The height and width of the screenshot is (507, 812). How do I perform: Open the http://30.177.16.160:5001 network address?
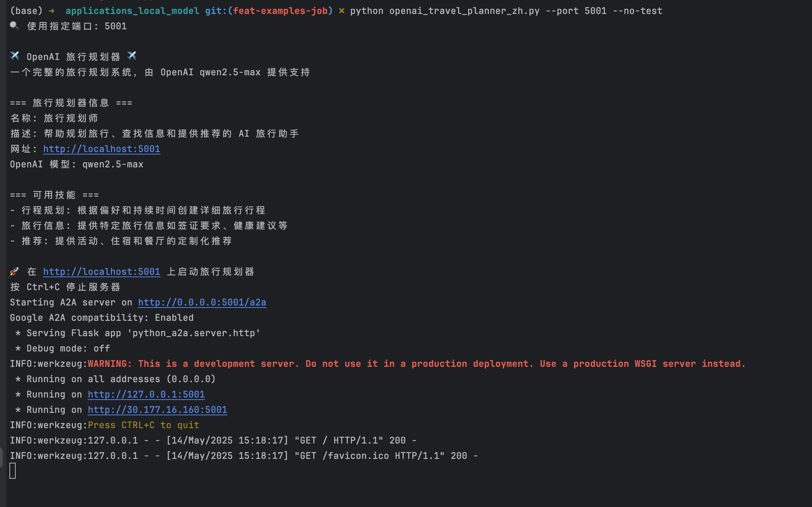point(157,409)
